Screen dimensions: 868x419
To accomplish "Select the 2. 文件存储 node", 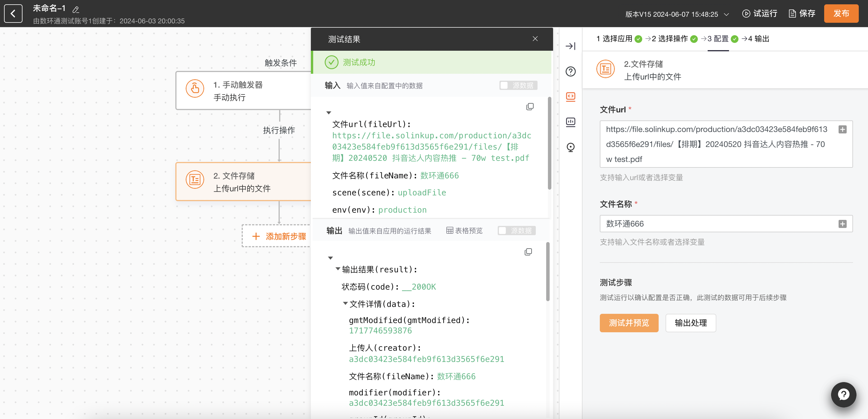I will (x=243, y=181).
